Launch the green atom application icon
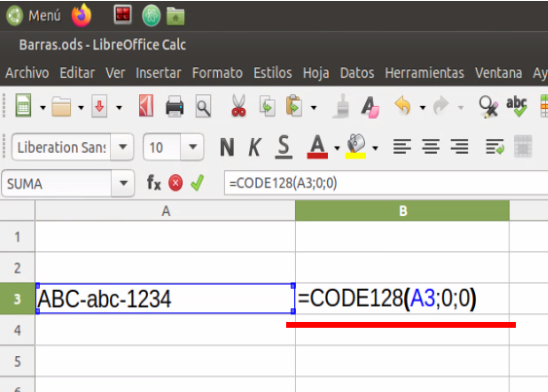Image resolution: width=548 pixels, height=392 pixels. tap(151, 16)
